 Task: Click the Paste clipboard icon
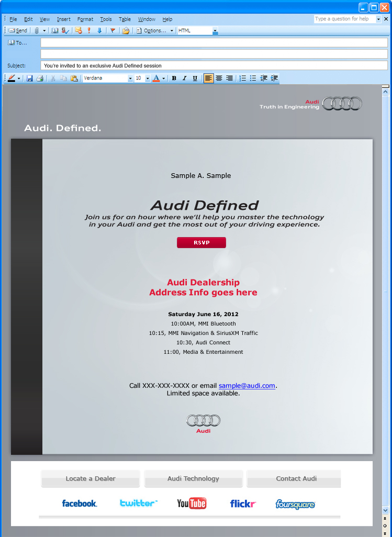tap(74, 78)
